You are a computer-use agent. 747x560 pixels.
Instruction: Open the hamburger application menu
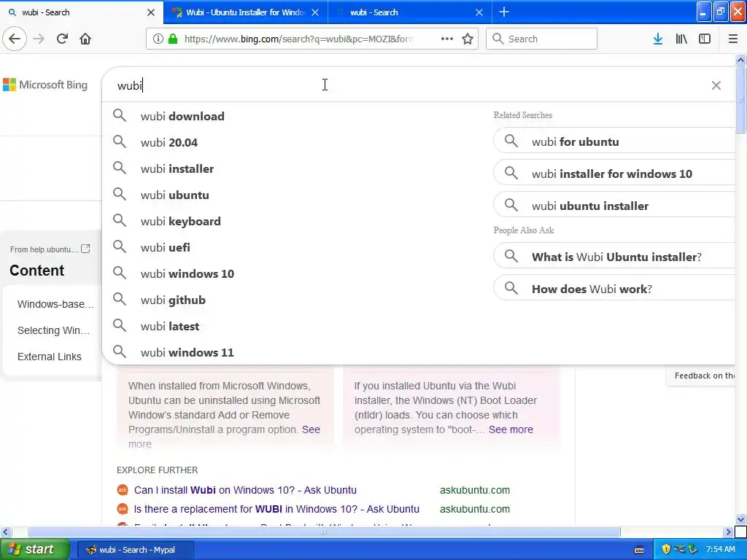[733, 39]
